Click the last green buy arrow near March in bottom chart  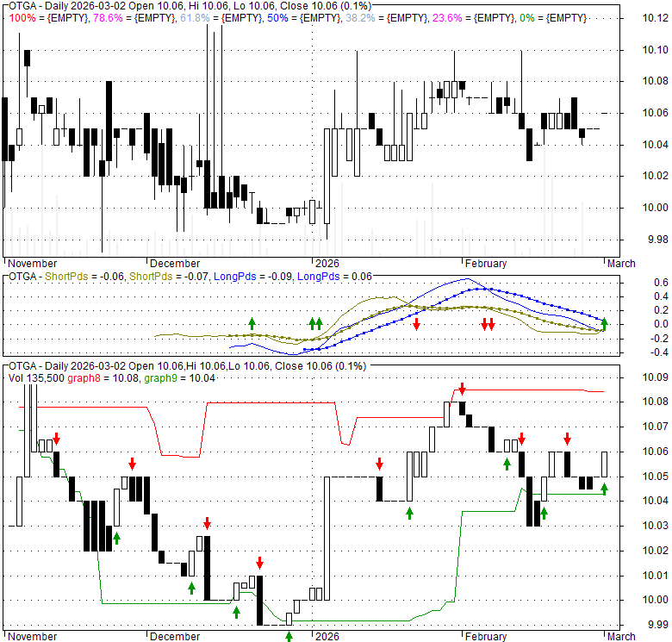(x=604, y=489)
